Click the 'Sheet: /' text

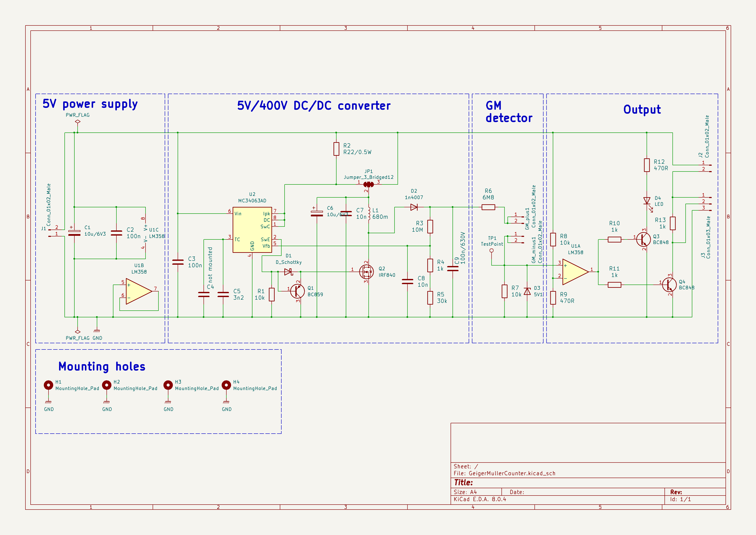click(x=466, y=466)
